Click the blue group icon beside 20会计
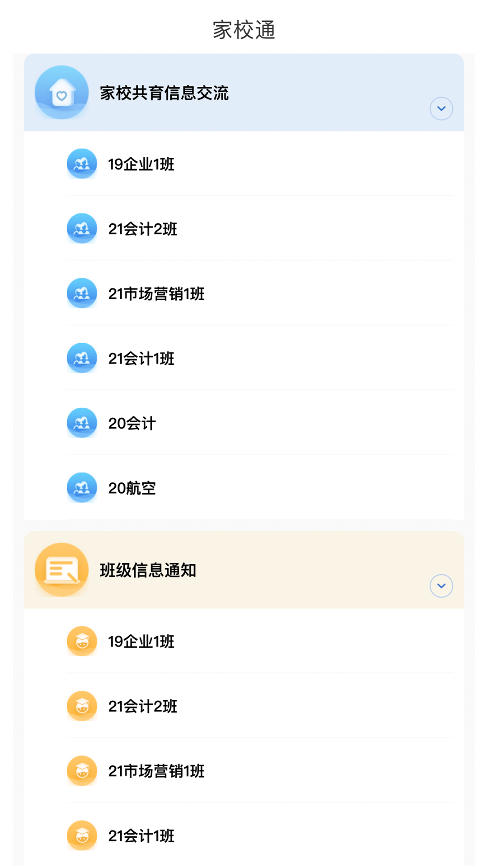The height and width of the screenshot is (868, 488). tap(82, 423)
